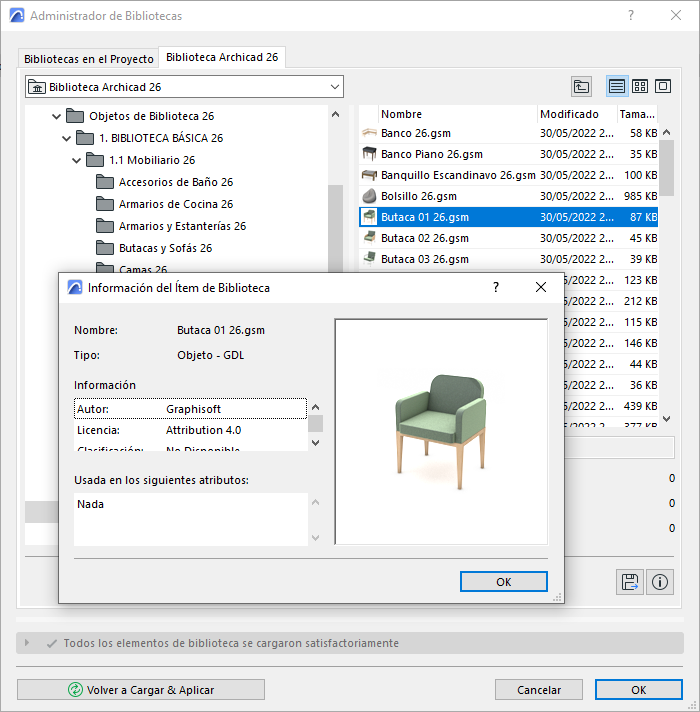Expand the library load status details triangle
This screenshot has height=712, width=700.
tap(27, 643)
